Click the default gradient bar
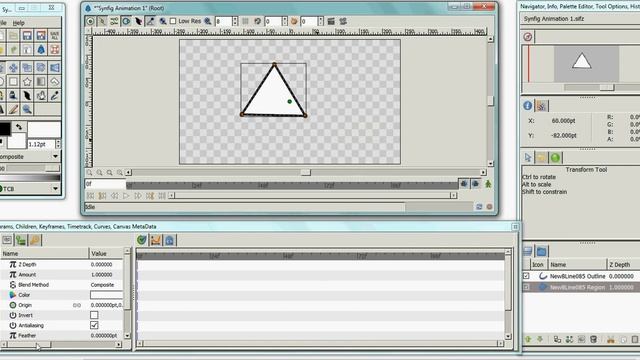The image size is (640, 360). pos(30,178)
